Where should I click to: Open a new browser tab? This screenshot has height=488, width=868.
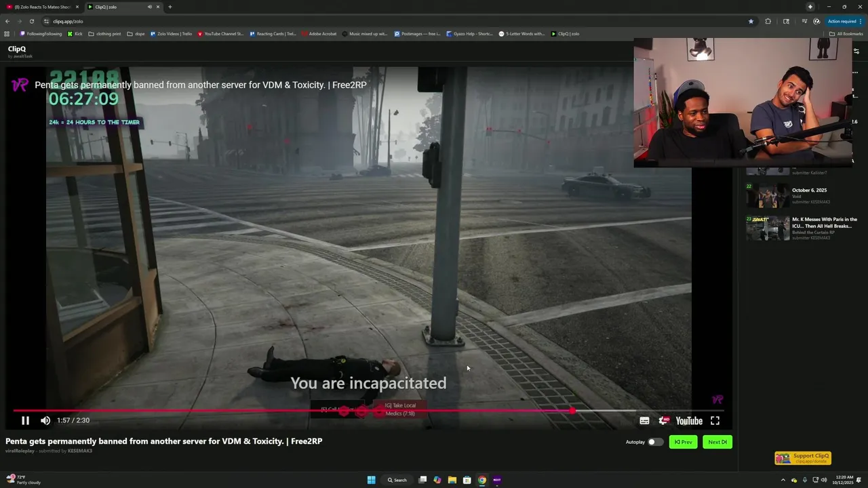click(x=170, y=7)
